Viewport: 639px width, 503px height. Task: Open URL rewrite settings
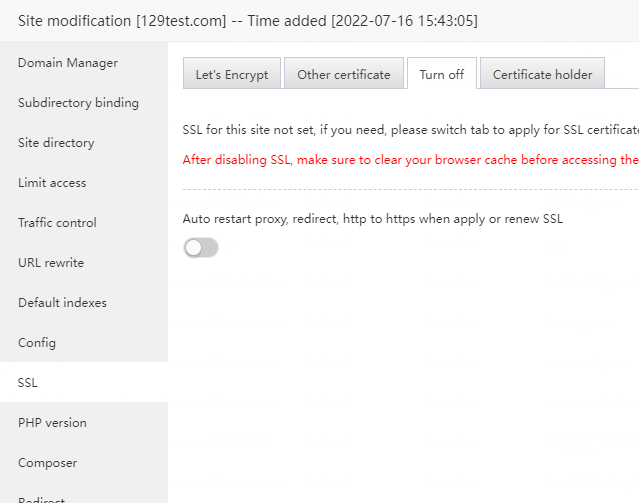pos(51,263)
